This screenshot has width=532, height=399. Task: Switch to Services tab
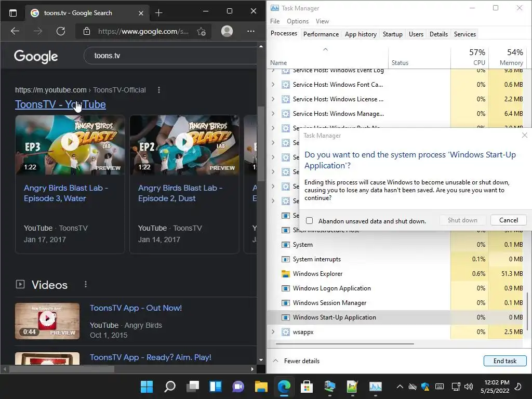click(x=465, y=34)
